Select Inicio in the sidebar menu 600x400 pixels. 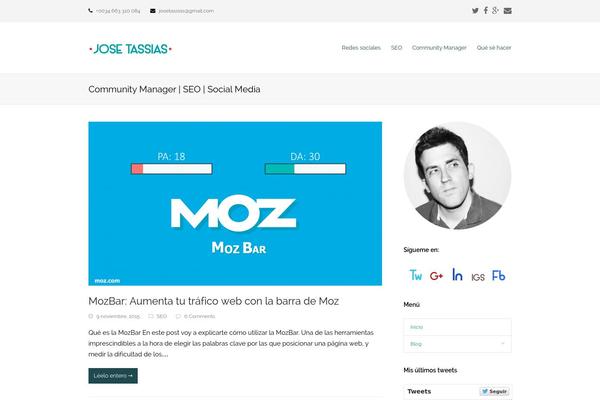click(457, 327)
